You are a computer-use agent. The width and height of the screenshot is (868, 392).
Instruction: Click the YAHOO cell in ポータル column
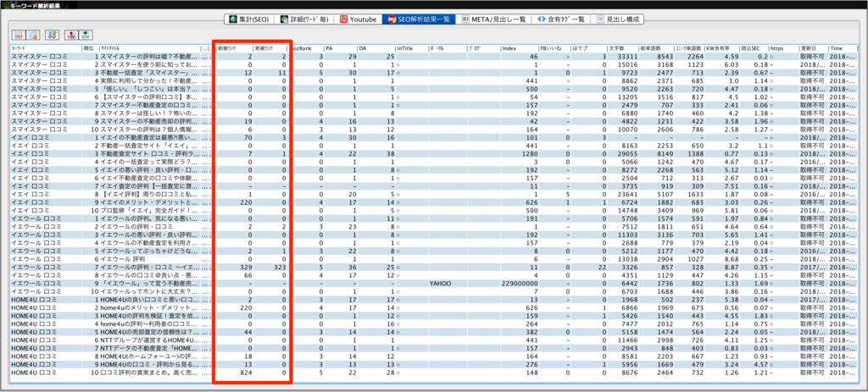tap(440, 283)
